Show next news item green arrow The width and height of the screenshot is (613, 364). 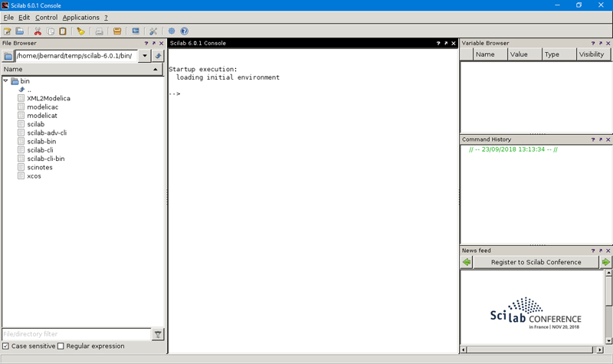coord(605,262)
